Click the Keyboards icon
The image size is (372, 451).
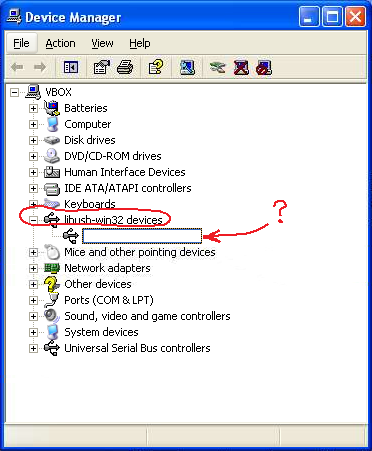(52, 203)
